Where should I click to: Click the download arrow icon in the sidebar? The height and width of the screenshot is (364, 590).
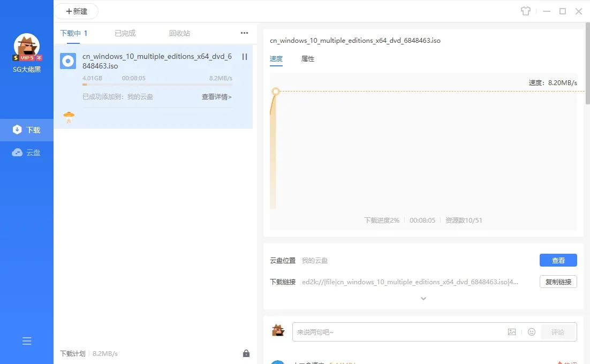[17, 130]
